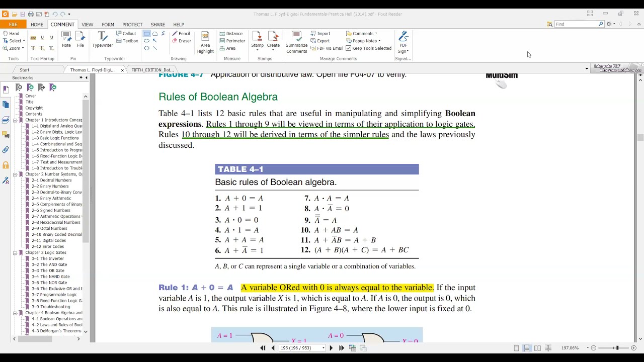The height and width of the screenshot is (362, 644).
Task: Switch to the FORM ribbon tab
Action: click(108, 24)
